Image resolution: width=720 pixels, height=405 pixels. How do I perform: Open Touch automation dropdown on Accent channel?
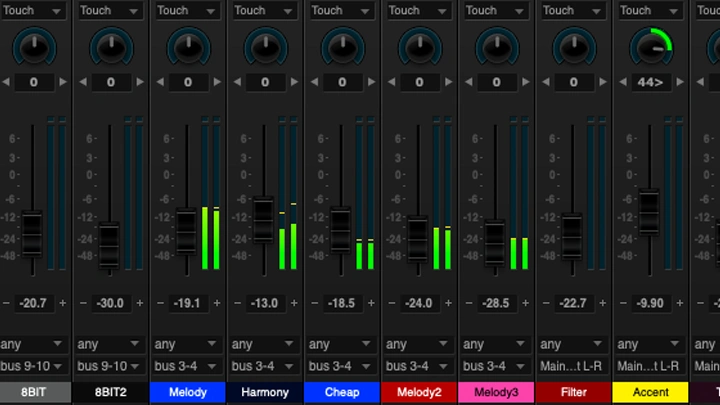pyautogui.click(x=650, y=10)
